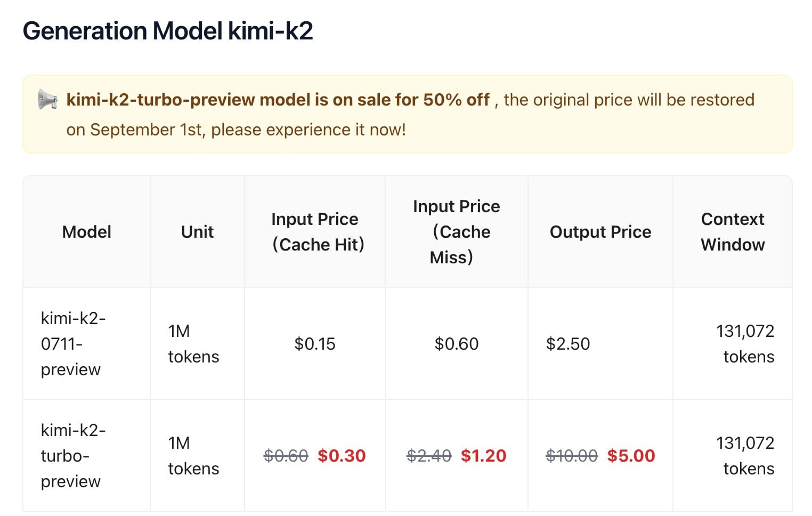Click the Context Window column header
Screen dimensions: 812x516
click(733, 232)
